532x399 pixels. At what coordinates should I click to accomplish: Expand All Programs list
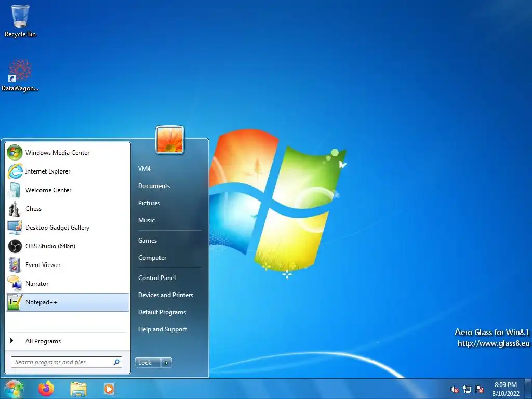pos(68,341)
